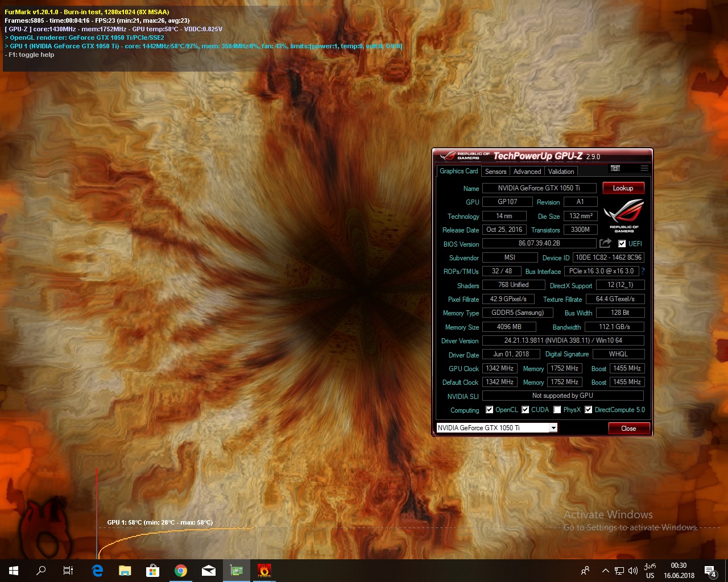Click the Subvendor value 'MSI'
This screenshot has height=582, width=728.
click(x=510, y=257)
